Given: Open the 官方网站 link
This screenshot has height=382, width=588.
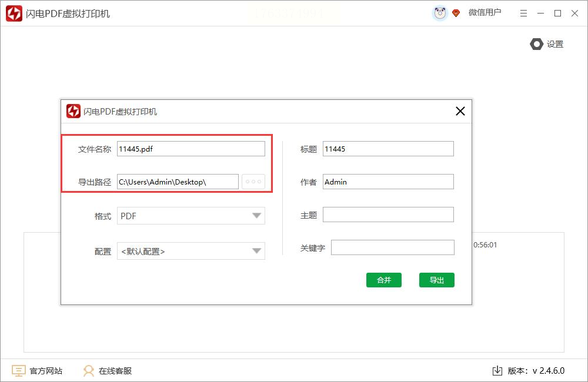Looking at the screenshot, I should tap(46, 371).
